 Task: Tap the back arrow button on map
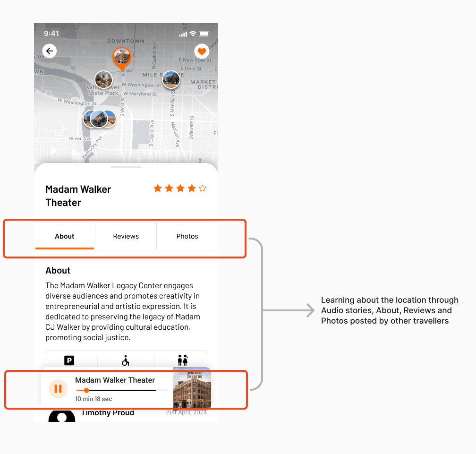point(50,51)
